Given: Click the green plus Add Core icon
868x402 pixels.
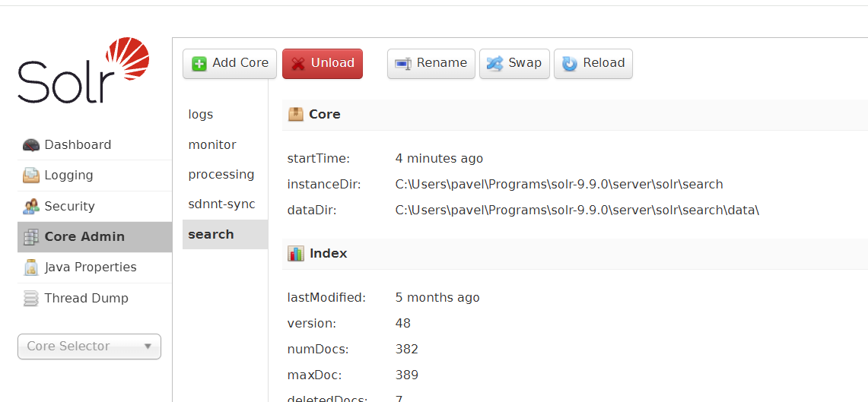Looking at the screenshot, I should tap(199, 64).
